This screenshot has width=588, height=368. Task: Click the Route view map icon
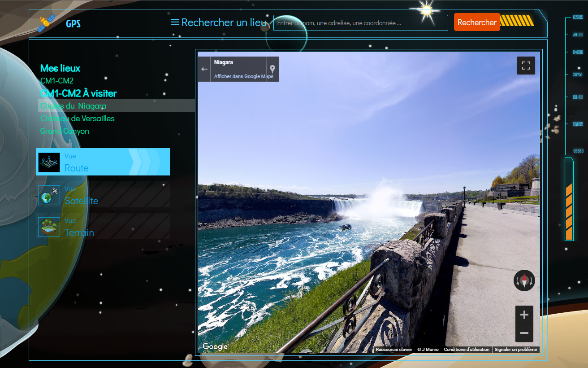tap(49, 162)
